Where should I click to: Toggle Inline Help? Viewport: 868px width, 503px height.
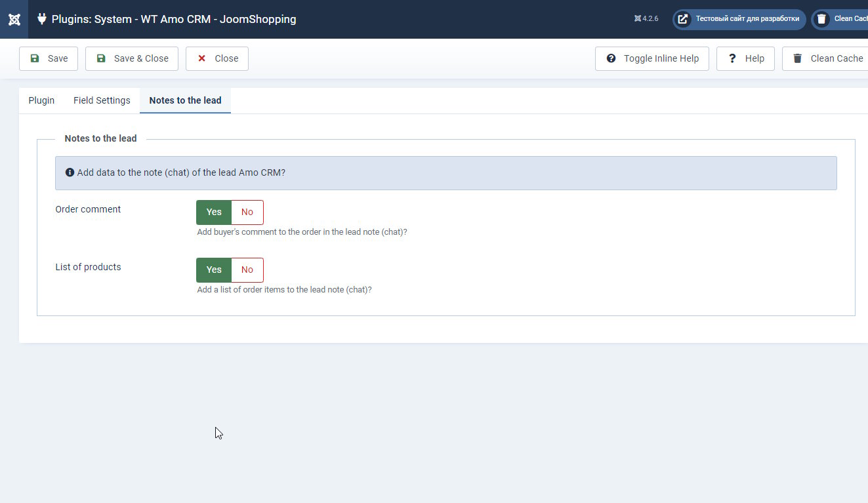652,58
